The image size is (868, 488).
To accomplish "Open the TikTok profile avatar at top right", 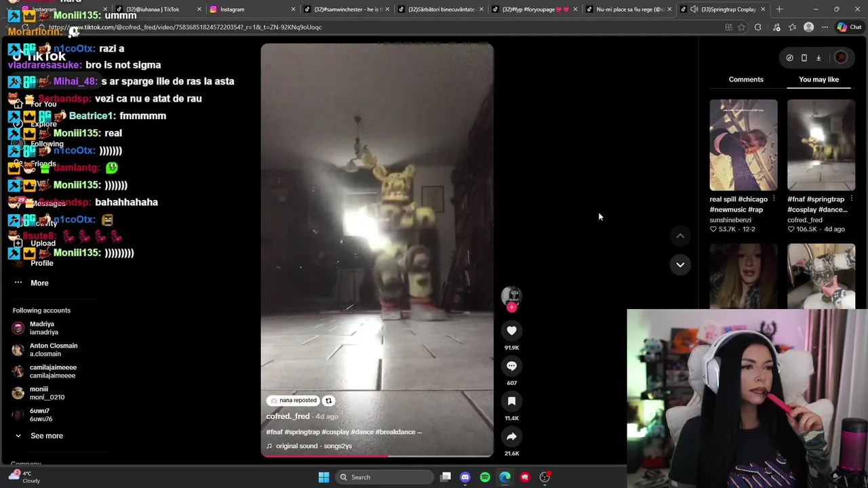I will tap(841, 58).
